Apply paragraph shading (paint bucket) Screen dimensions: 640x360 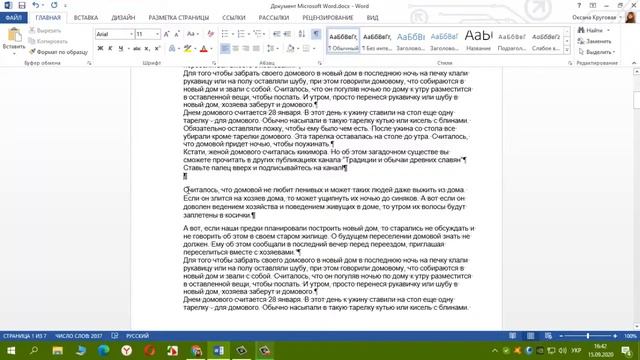pos(291,49)
